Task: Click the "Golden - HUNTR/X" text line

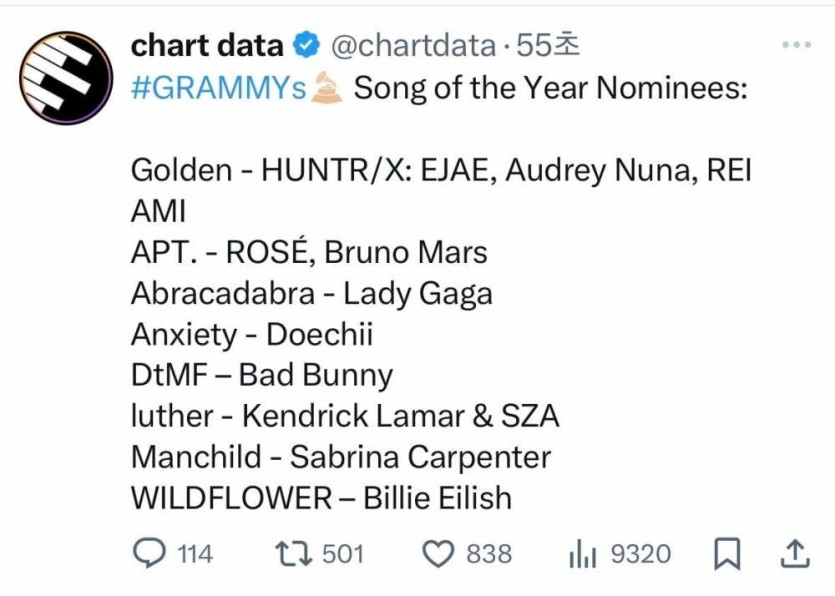Action: pyautogui.click(x=441, y=170)
